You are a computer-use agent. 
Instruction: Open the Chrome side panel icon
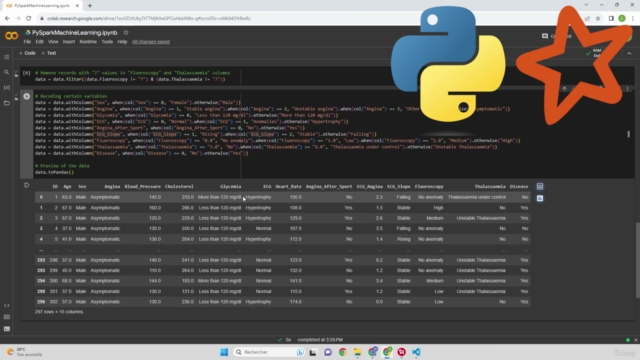[x=611, y=18]
